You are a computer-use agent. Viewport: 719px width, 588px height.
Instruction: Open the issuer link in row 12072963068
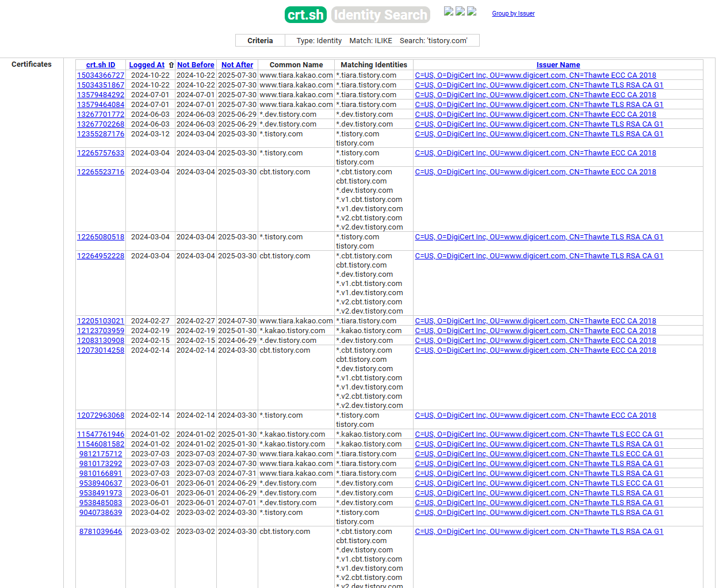[536, 415]
